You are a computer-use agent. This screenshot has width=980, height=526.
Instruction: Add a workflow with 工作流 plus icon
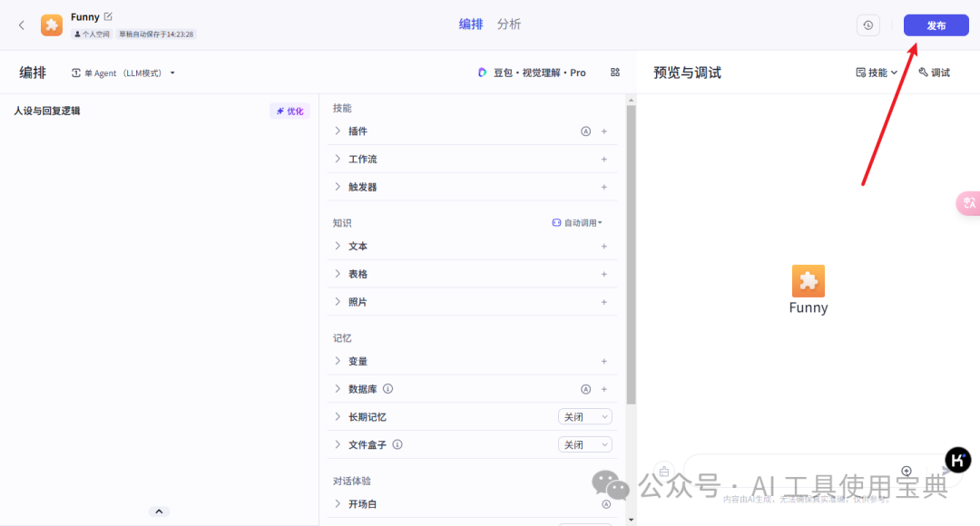[x=604, y=160]
